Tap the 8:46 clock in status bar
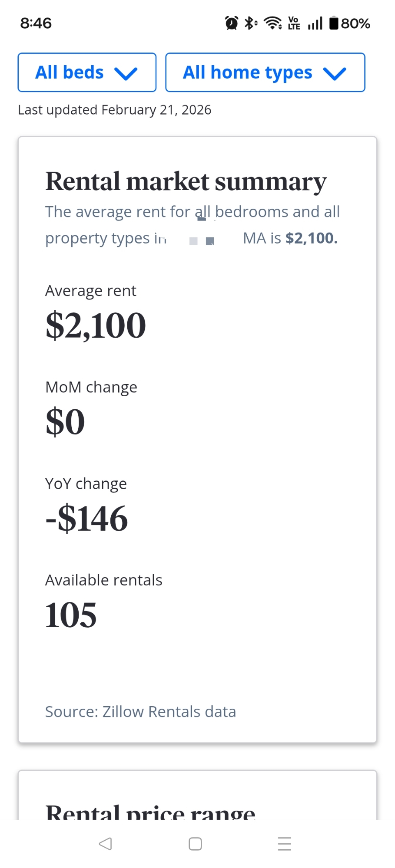The image size is (395, 868). click(x=36, y=23)
